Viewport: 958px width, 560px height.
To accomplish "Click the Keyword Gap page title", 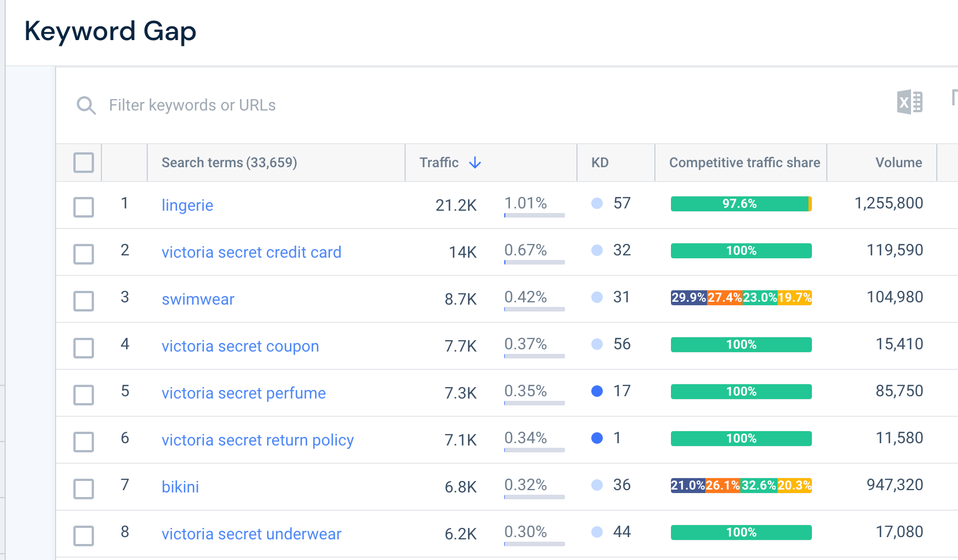I will click(x=111, y=31).
